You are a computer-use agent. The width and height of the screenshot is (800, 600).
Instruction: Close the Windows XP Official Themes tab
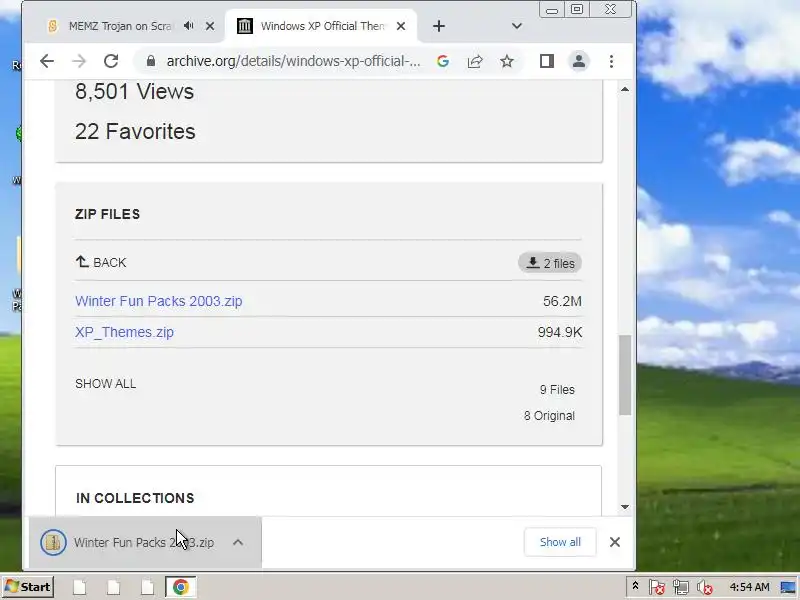[x=401, y=26]
